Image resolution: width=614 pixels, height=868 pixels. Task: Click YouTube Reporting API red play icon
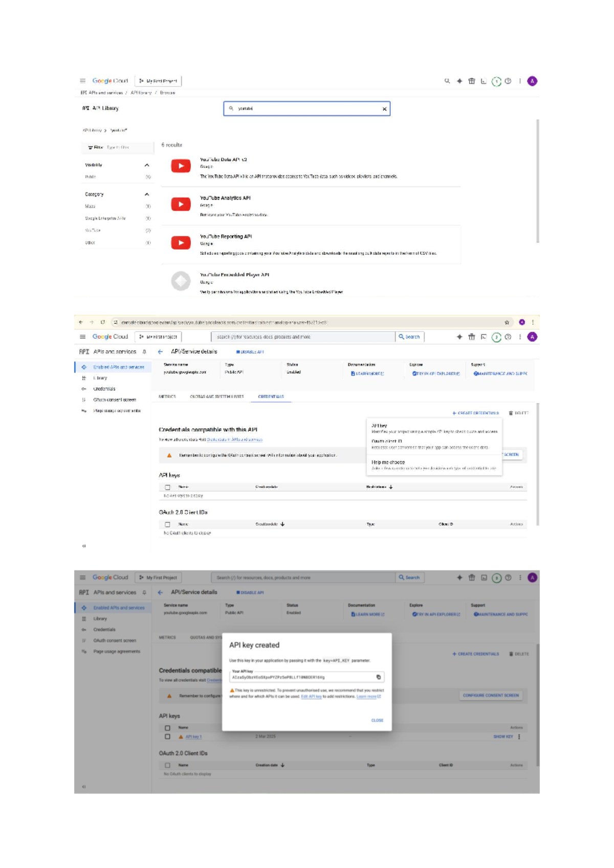181,243
